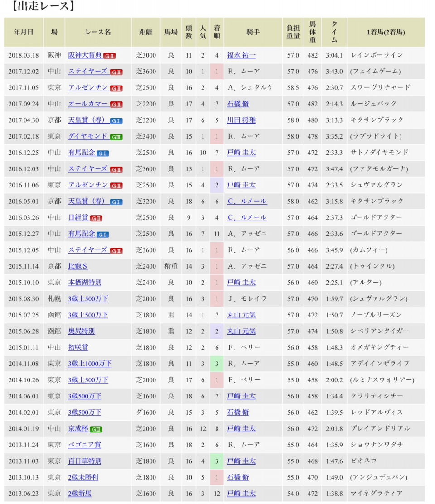Select the distance ダ1600

146,413
